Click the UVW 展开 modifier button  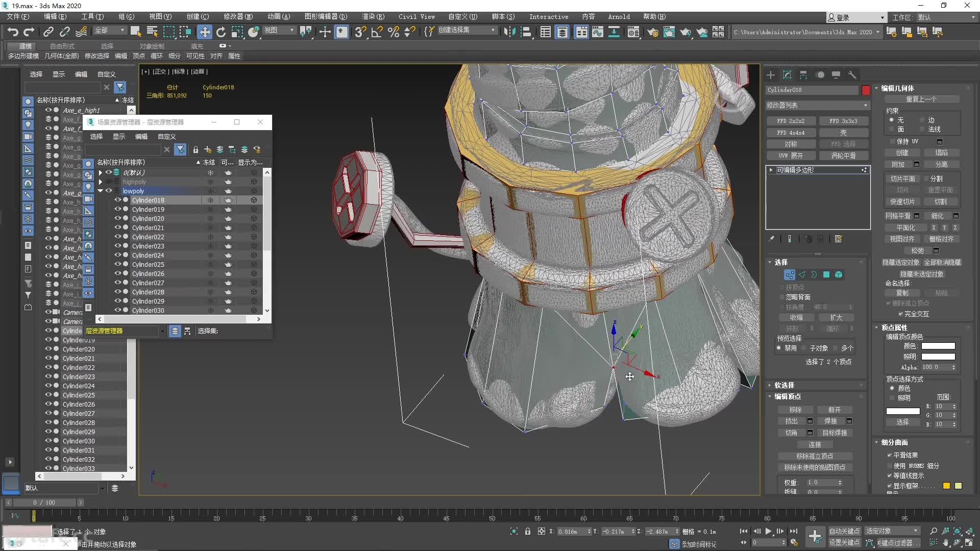pos(791,156)
